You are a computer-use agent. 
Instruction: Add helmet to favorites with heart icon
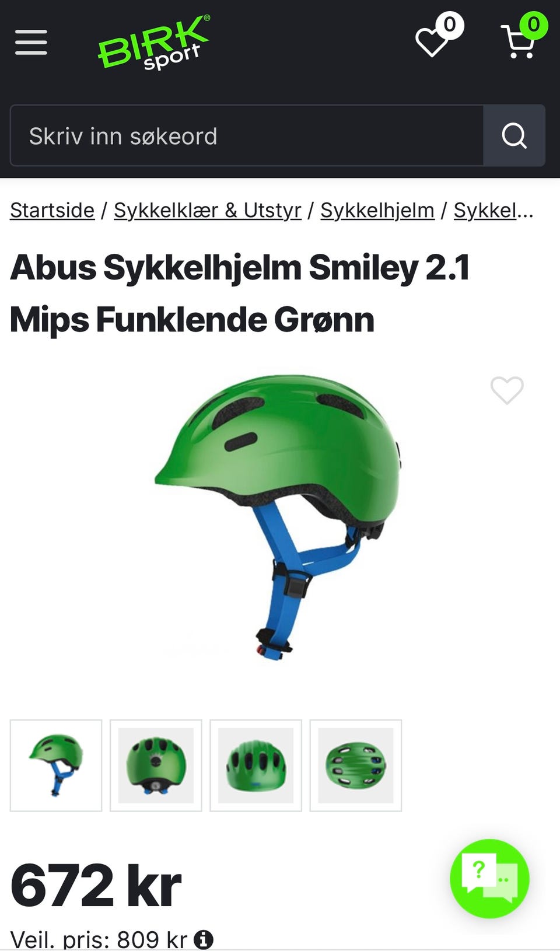point(507,390)
